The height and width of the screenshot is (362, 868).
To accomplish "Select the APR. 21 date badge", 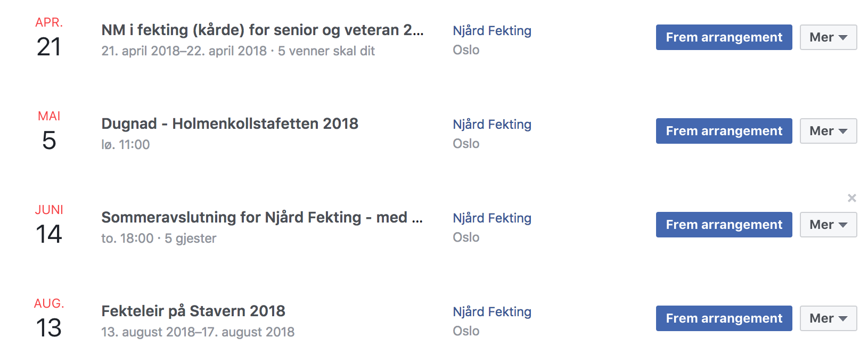I will pyautogui.click(x=49, y=37).
